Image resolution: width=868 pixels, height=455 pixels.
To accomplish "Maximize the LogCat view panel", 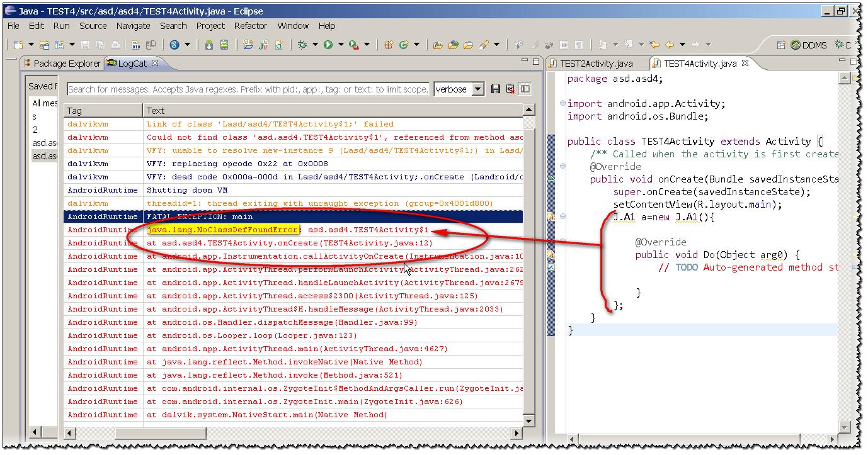I will pyautogui.click(x=535, y=62).
